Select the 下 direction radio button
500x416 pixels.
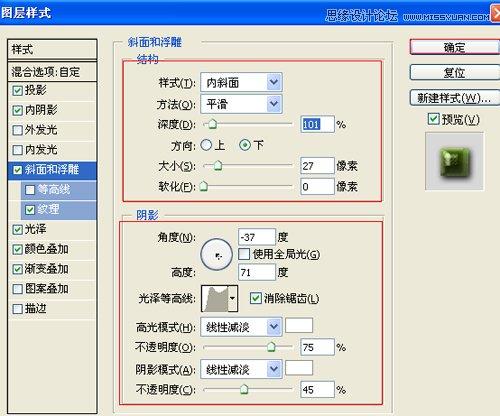coord(245,145)
